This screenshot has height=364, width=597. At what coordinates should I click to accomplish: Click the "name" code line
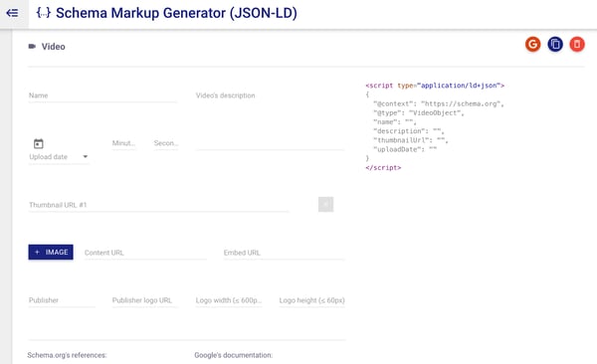point(395,122)
